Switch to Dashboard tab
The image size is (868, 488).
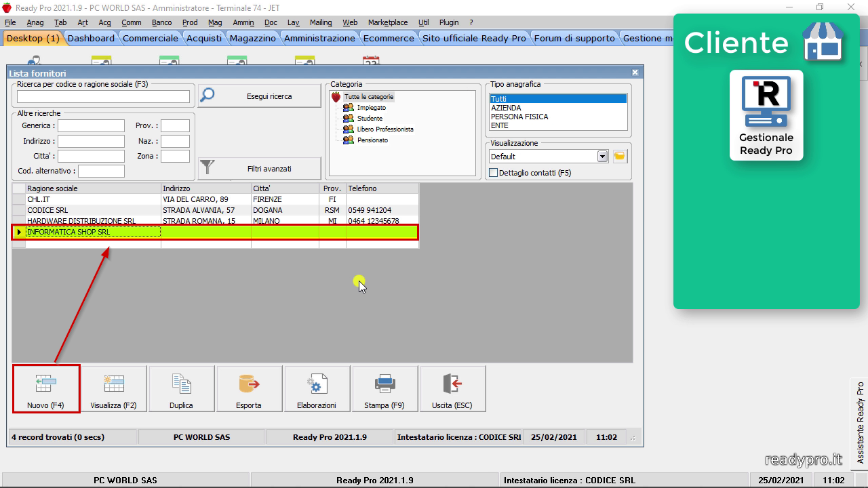tap(91, 39)
